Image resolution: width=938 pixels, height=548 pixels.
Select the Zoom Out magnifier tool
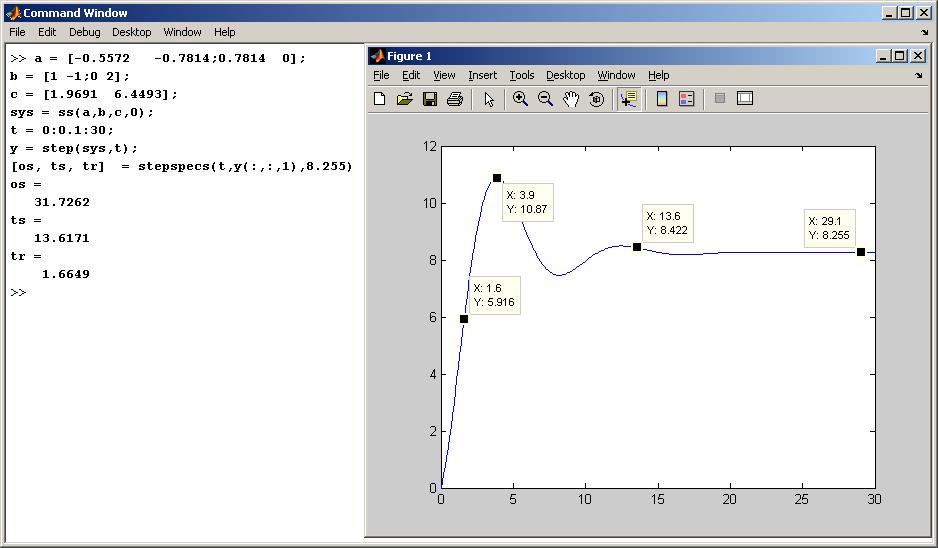click(546, 99)
